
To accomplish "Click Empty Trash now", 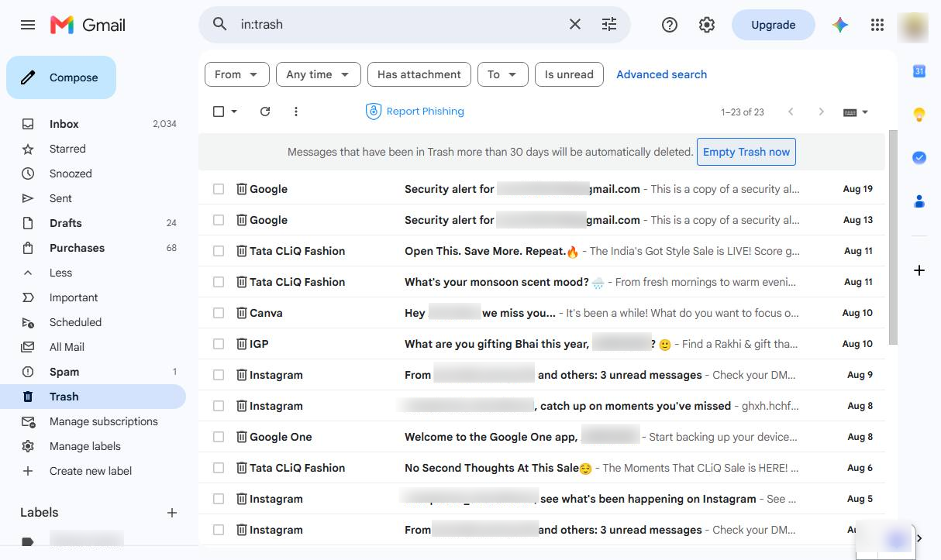I will 746,152.
